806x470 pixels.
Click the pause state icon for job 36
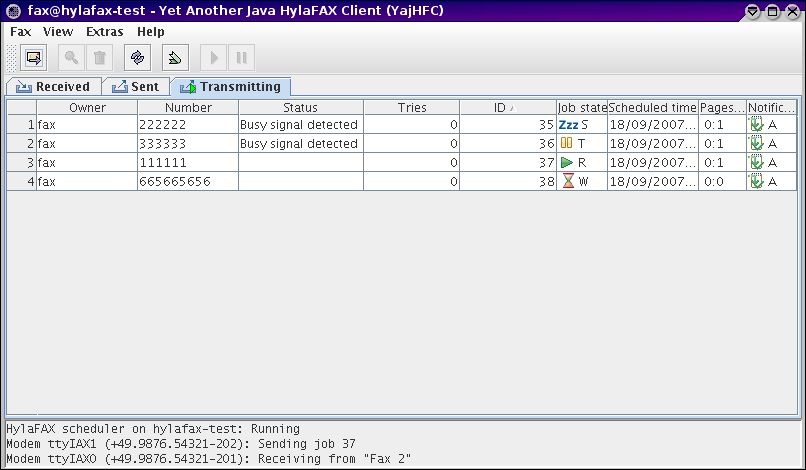click(x=566, y=143)
